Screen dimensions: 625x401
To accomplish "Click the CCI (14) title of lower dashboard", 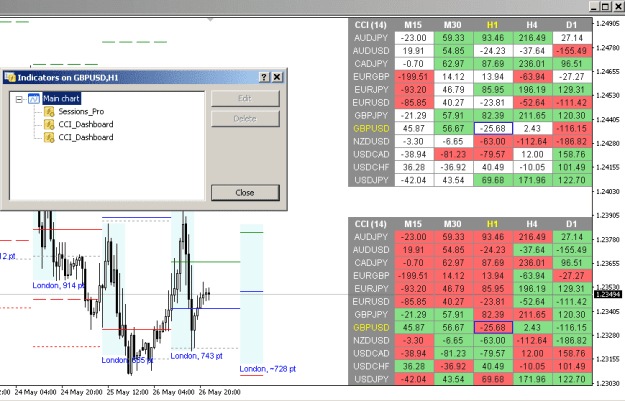I will pos(371,224).
